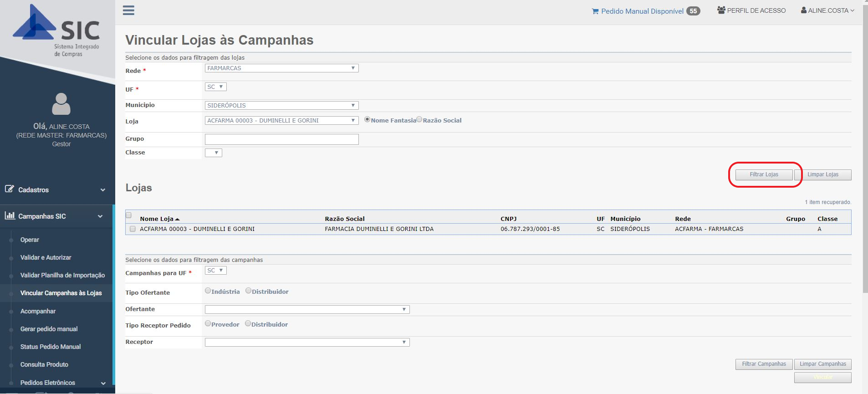
Task: Click the Cadastros edit icon in sidebar
Action: pos(9,189)
